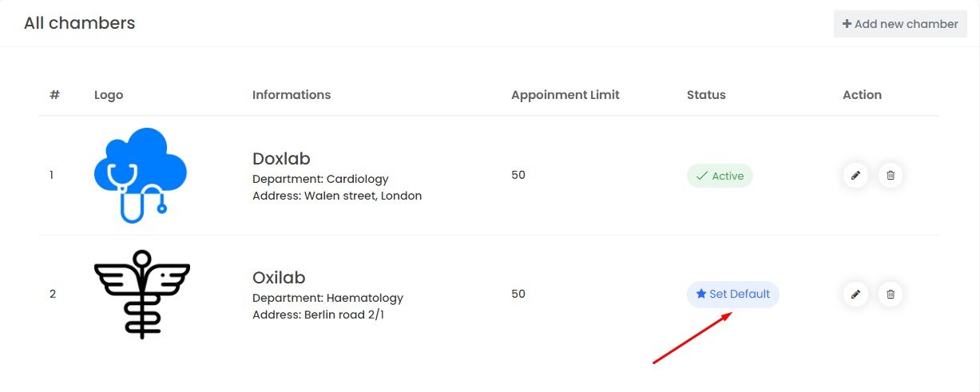
Task: Click the Oxilab caduceus logo
Action: pyautogui.click(x=142, y=294)
